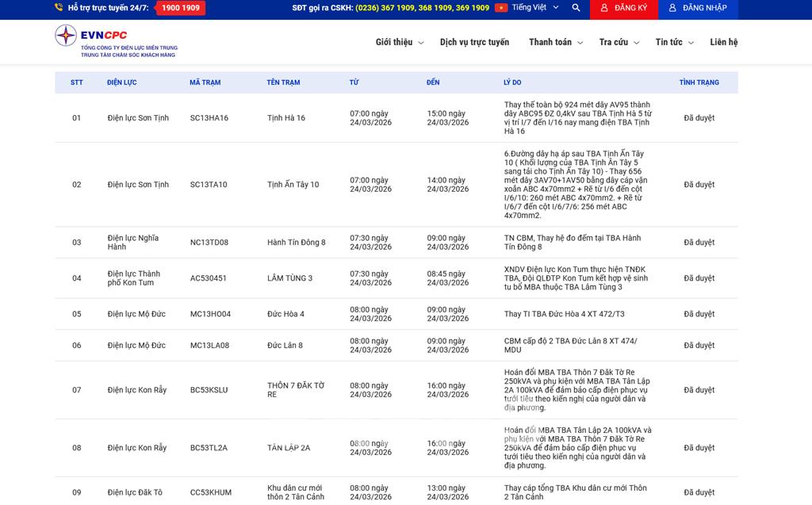Expand the Tin tức menu
Image resolution: width=812 pixels, height=505 pixels.
coord(674,42)
